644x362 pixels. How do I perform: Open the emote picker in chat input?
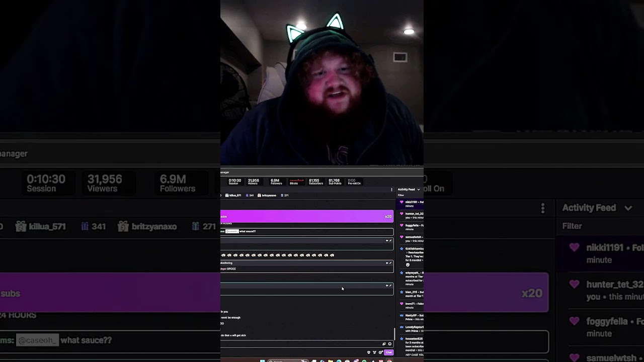389,344
